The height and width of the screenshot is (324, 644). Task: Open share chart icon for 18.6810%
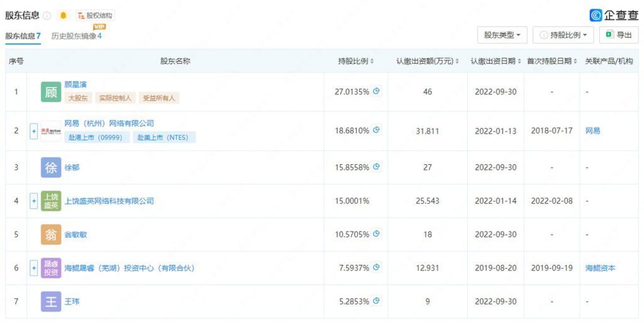[x=376, y=130]
